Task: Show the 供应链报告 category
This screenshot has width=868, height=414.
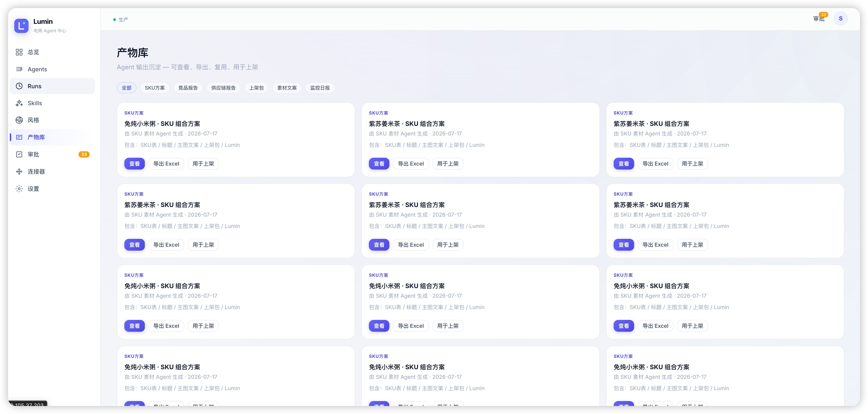Action: (x=223, y=88)
